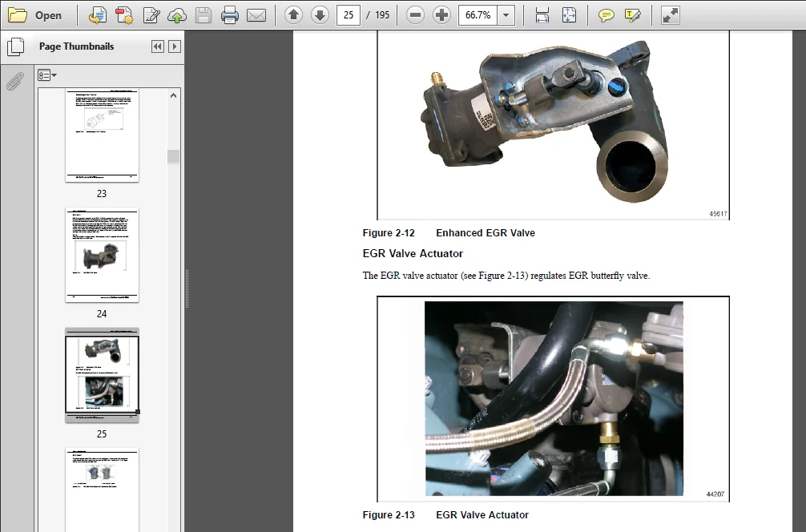The width and height of the screenshot is (806, 532).
Task: Click the Figure 2-13 EGR Valve Actuator caption
Action: click(x=445, y=514)
